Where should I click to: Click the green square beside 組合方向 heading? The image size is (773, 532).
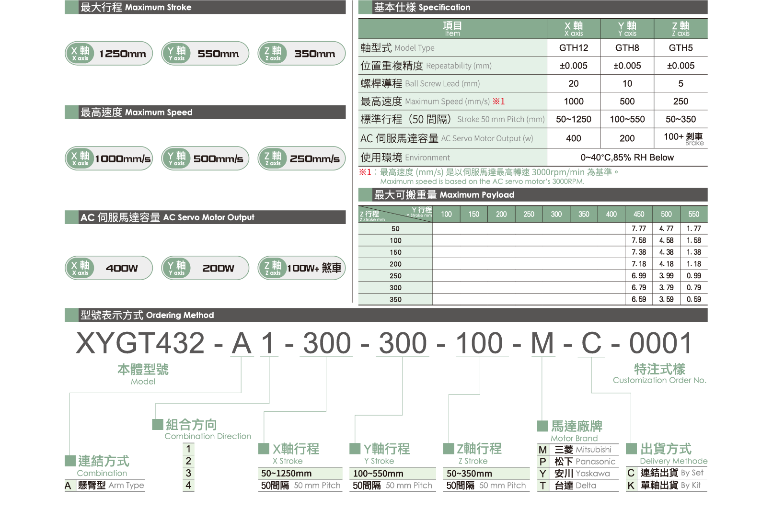pyautogui.click(x=157, y=424)
